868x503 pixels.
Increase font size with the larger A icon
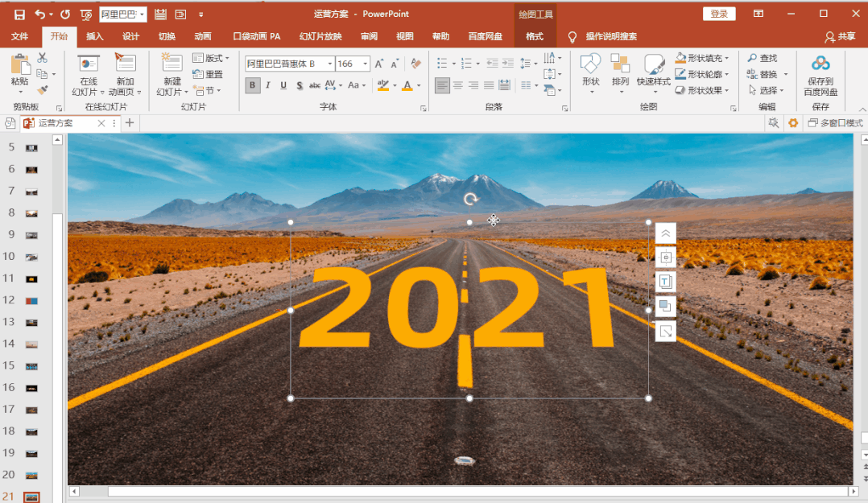point(379,64)
